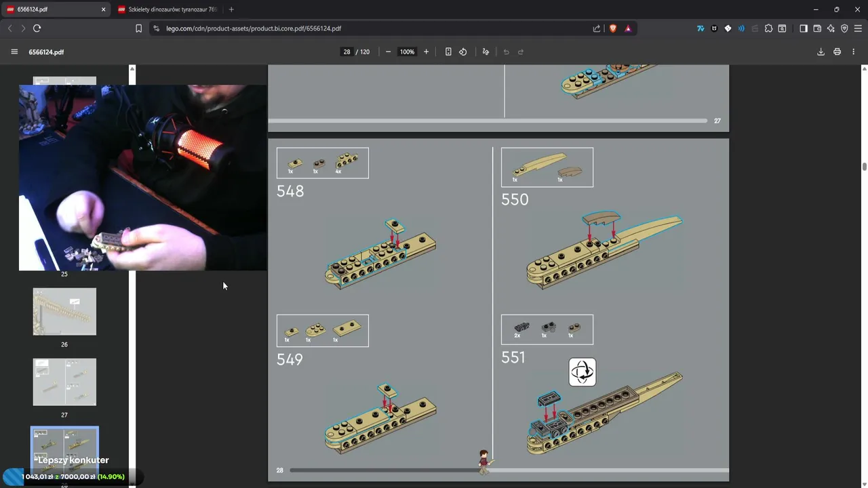Click the step number 551

pos(513,357)
